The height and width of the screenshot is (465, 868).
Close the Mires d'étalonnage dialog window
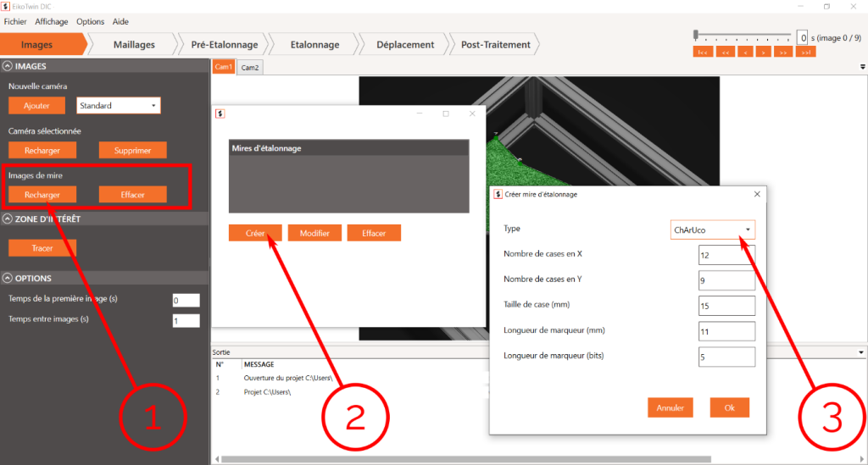coord(472,113)
